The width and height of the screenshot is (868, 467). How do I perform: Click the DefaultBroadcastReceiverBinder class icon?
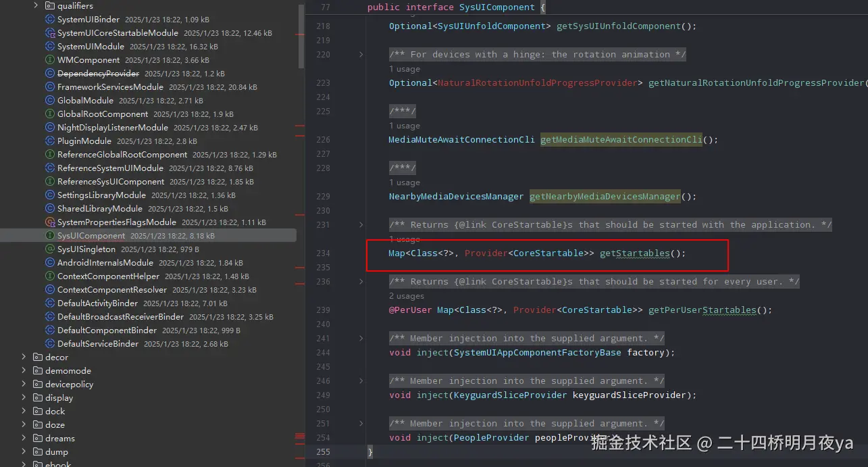pos(50,317)
